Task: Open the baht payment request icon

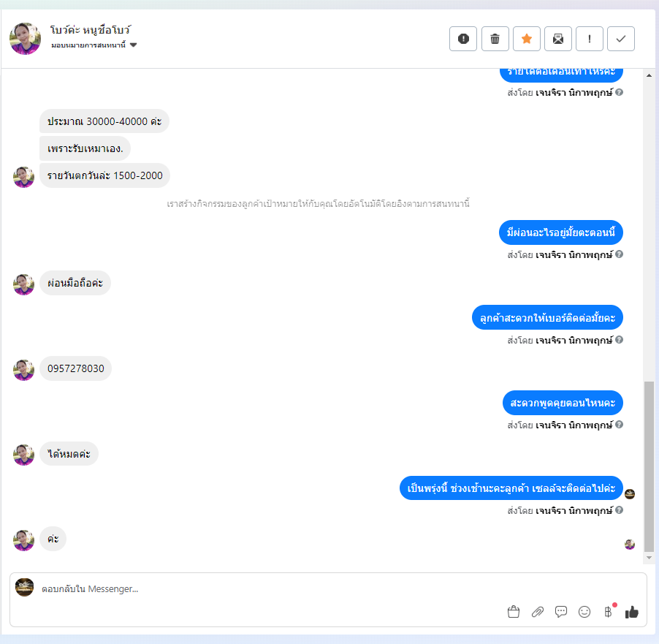Action: click(x=608, y=612)
